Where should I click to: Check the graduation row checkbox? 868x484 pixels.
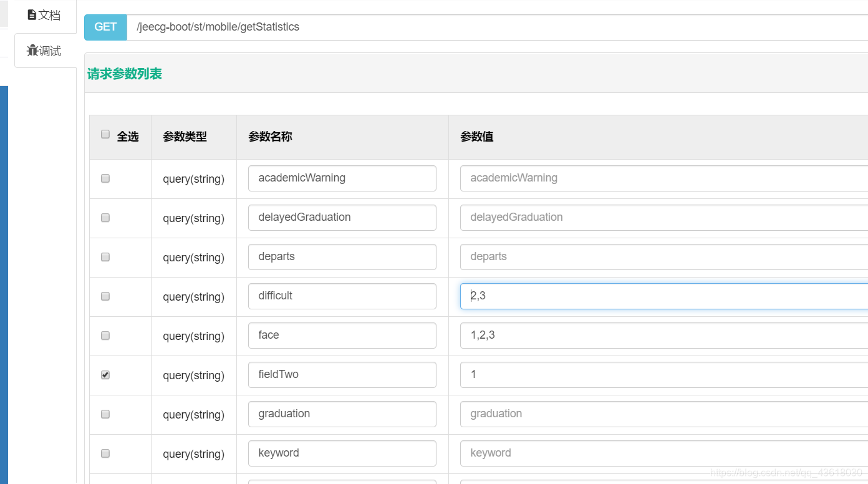pyautogui.click(x=105, y=414)
